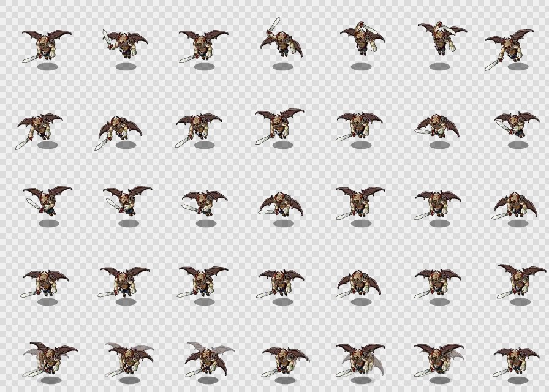Select the sixth sprite frame in the second row
549x392 pixels.
coord(437,125)
